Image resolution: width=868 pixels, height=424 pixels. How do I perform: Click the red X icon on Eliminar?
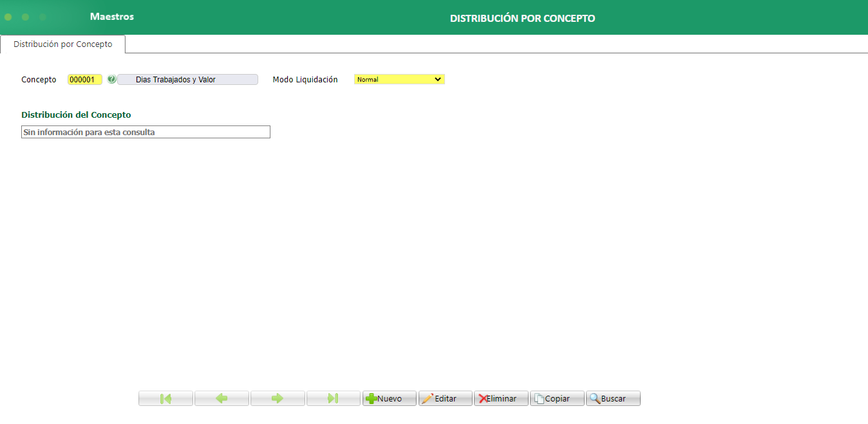coord(483,398)
